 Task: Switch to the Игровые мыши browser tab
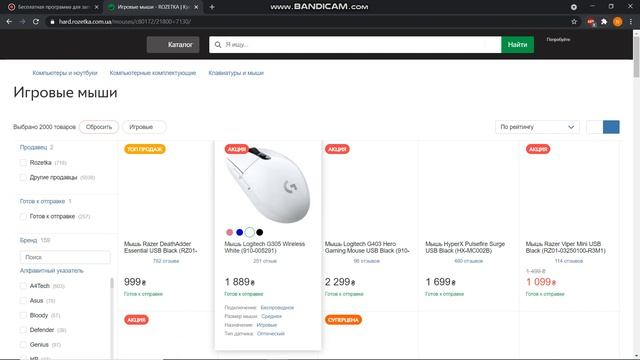point(153,7)
